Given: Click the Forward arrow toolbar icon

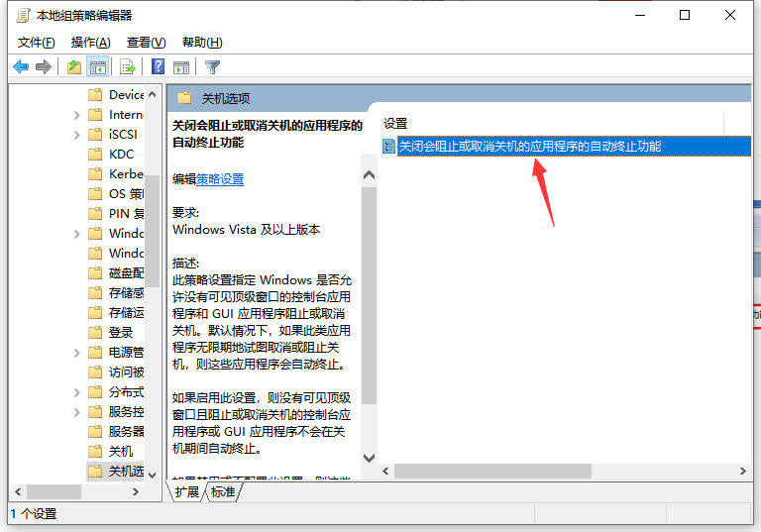Looking at the screenshot, I should (x=43, y=67).
